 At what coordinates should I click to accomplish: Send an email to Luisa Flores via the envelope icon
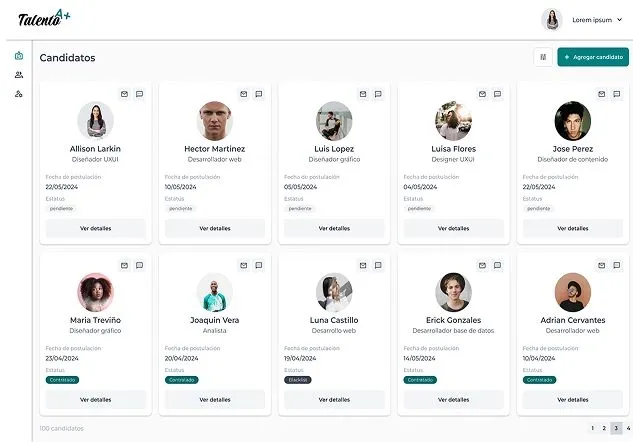[x=482, y=94]
